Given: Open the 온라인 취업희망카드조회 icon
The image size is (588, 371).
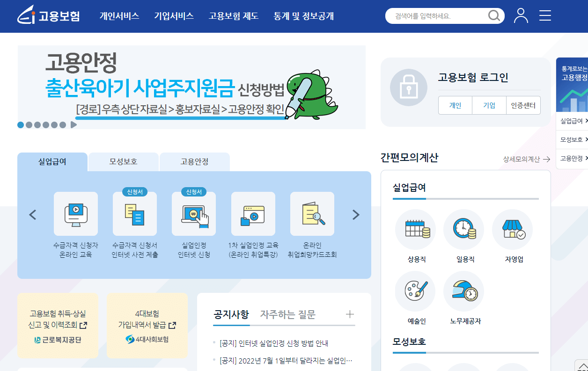Looking at the screenshot, I should (312, 214).
